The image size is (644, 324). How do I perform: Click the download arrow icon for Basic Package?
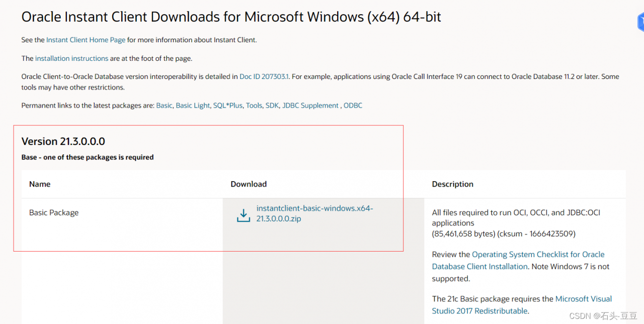coord(244,215)
